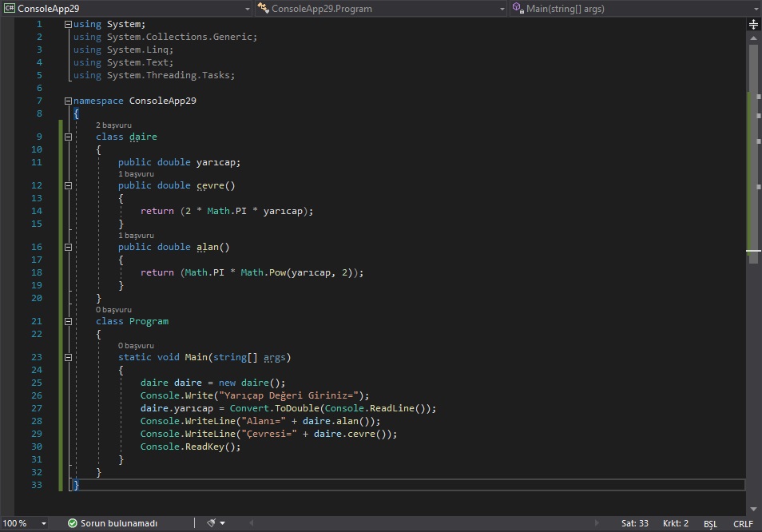Click the "Çevresi=" string on line 29
This screenshot has width=762, height=532.
point(268,434)
